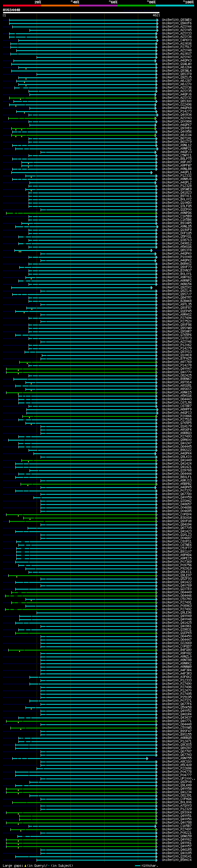The height and width of the screenshot is (868, 197).
Task: Select the UniRef100_A2SY43 label
Action: click(x=177, y=118)
